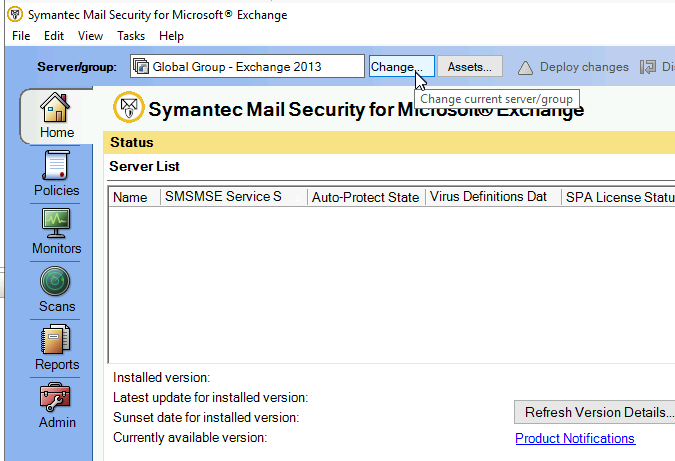Click the Assets... button
This screenshot has height=461, width=675.
coord(470,66)
